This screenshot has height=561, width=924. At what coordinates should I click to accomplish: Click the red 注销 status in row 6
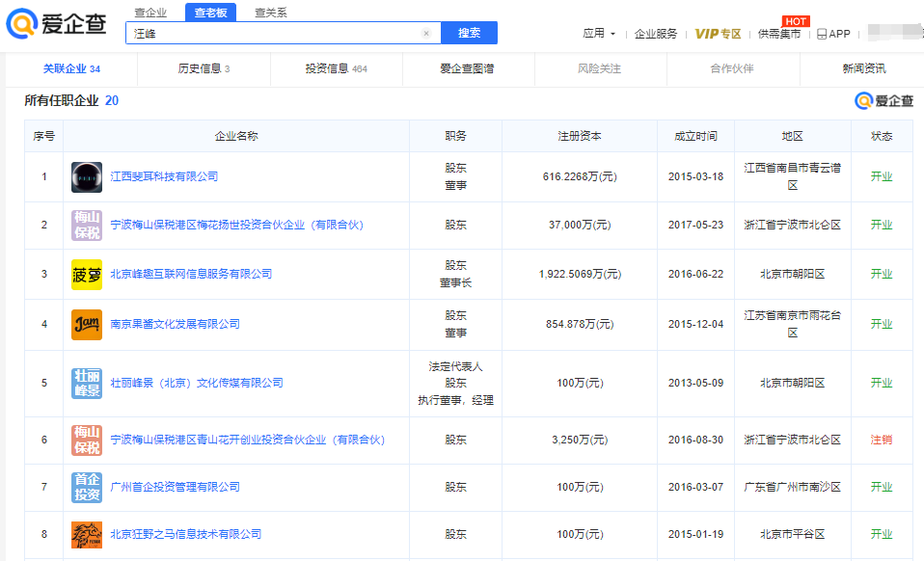pyautogui.click(x=882, y=440)
